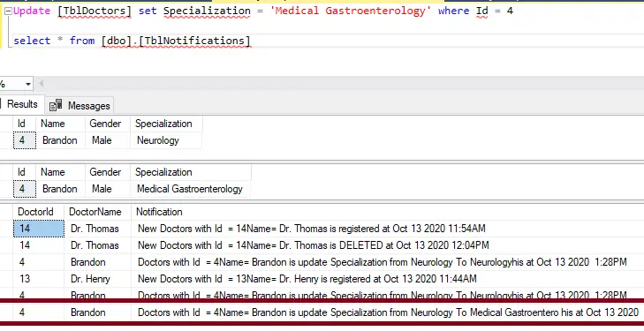
Task: Click the 'Medical Gastroenterology' string in query
Action: [351, 11]
